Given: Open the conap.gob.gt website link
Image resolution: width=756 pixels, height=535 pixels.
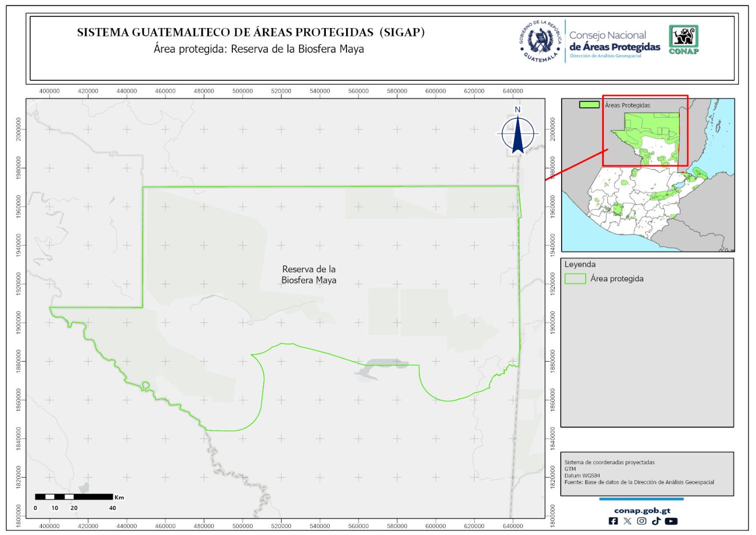Looking at the screenshot, I should [x=642, y=510].
